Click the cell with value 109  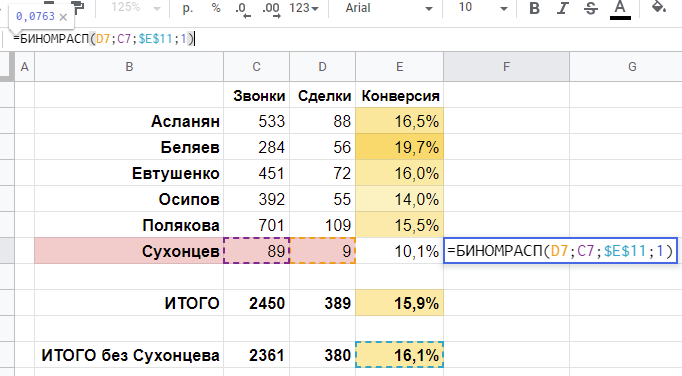pyautogui.click(x=322, y=225)
